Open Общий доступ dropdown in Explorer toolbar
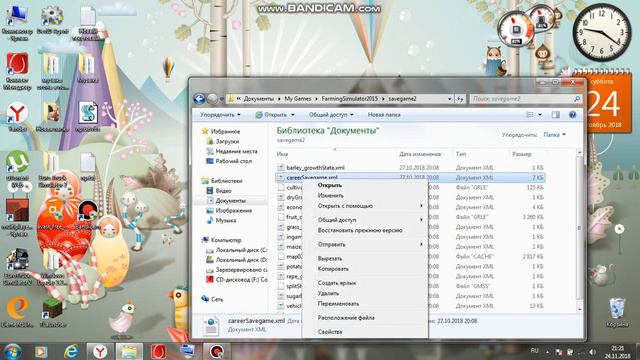 331,115
